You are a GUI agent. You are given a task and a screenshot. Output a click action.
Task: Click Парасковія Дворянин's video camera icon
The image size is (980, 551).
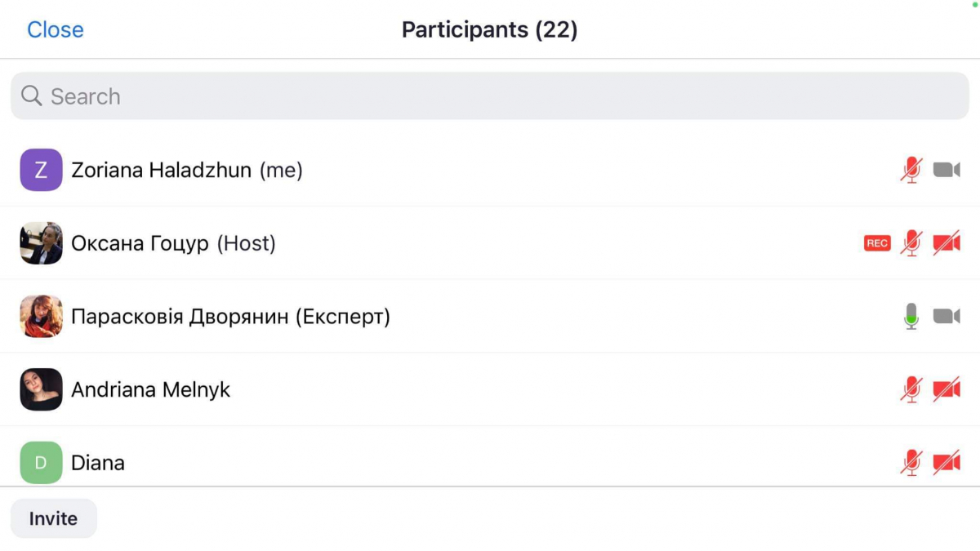click(x=947, y=316)
